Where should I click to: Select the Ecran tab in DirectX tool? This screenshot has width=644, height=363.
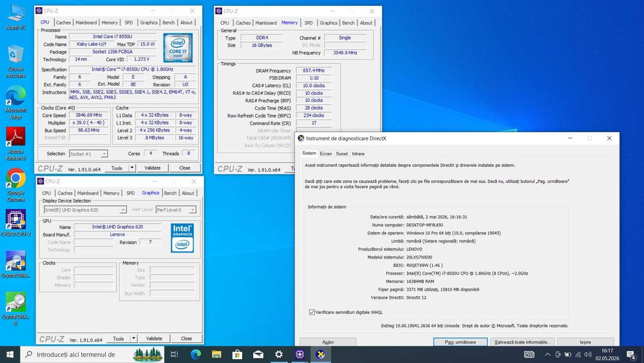tap(326, 153)
